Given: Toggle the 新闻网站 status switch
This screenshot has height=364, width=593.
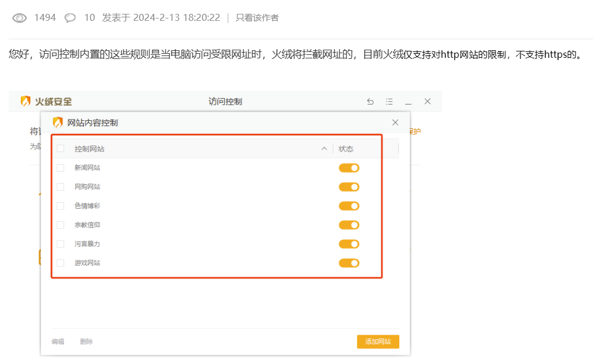Looking at the screenshot, I should click(349, 168).
